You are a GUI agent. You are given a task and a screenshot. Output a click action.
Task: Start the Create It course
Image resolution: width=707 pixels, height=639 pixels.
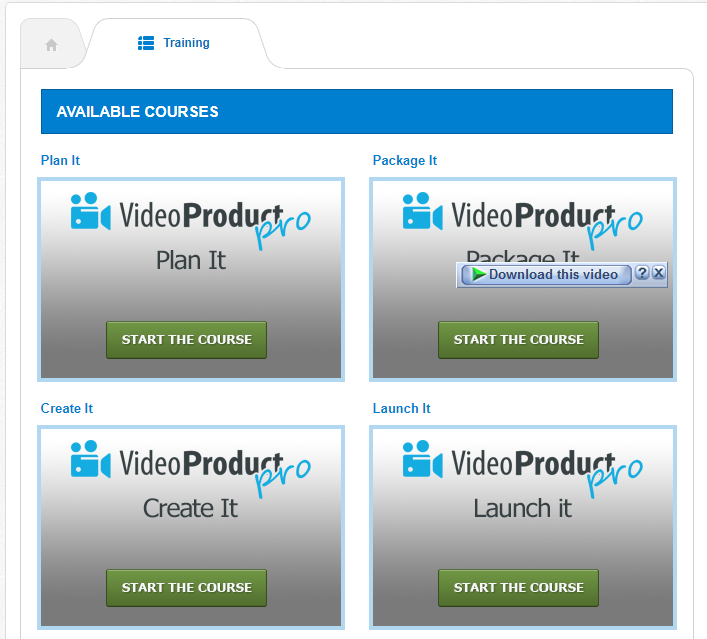(186, 588)
